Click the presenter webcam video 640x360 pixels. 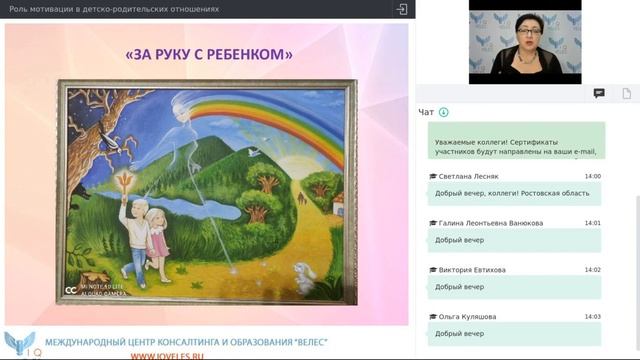click(525, 42)
